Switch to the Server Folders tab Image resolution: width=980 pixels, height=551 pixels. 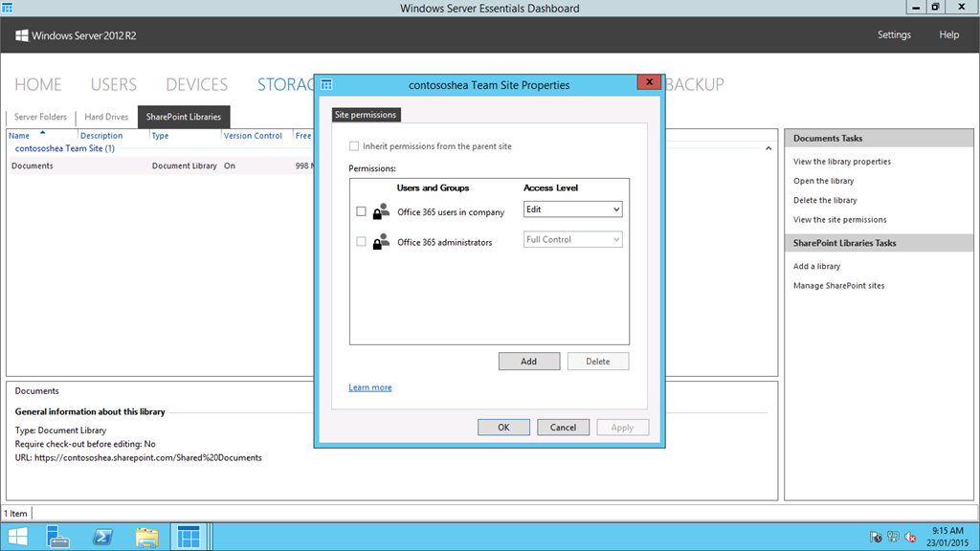pyautogui.click(x=40, y=117)
